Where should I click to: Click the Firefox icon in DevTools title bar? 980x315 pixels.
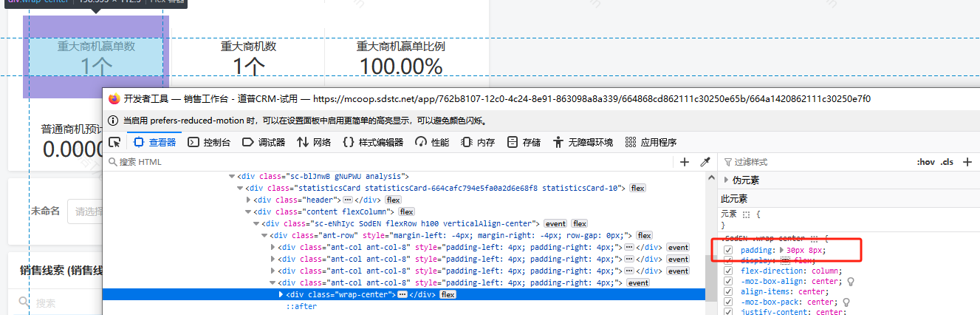[x=114, y=98]
